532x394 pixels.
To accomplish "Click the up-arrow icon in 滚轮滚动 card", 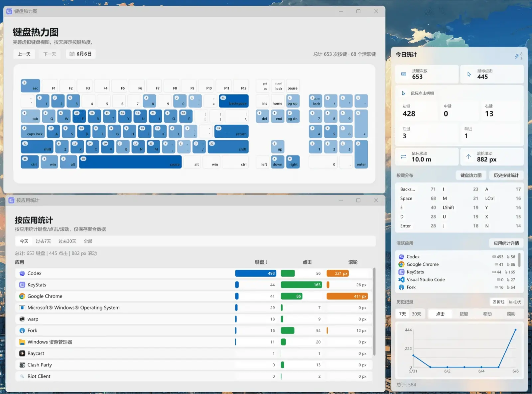I will [x=468, y=157].
